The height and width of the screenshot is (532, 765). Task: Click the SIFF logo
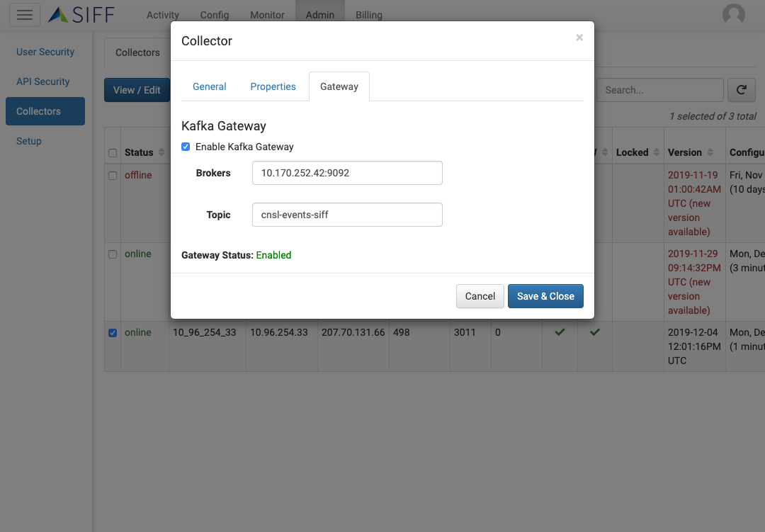81,14
